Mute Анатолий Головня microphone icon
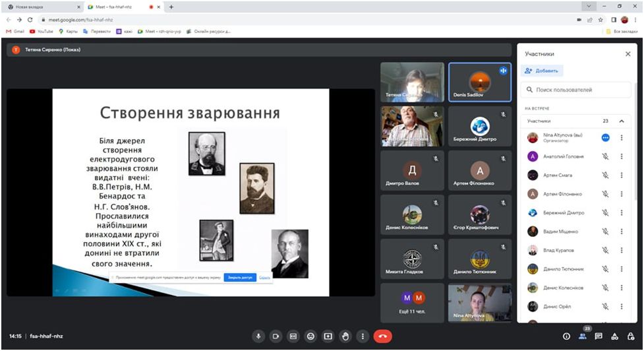Viewport: 644px width, 351px height. (x=605, y=156)
